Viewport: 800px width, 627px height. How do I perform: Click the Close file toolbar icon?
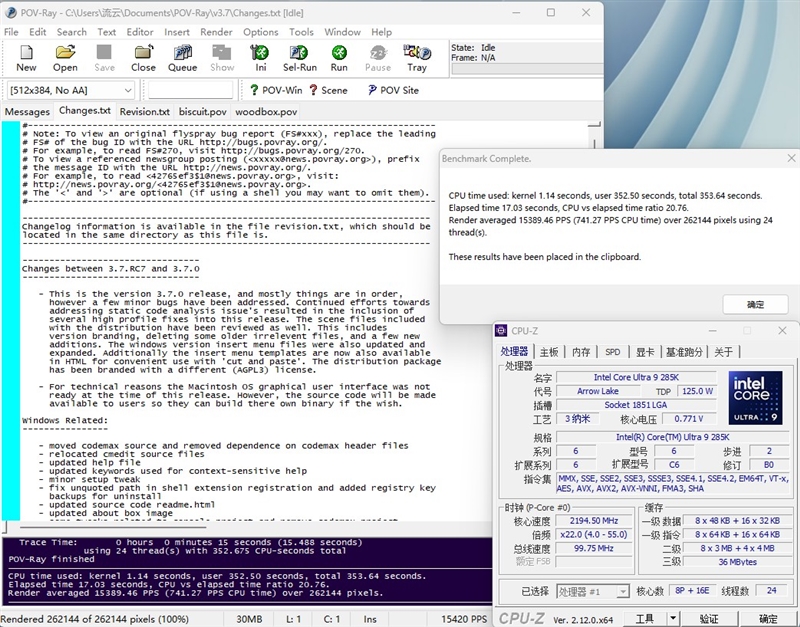(x=143, y=56)
